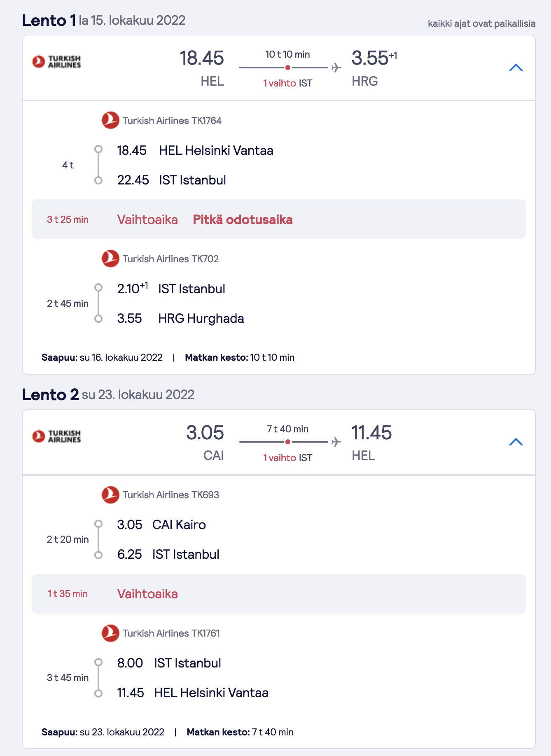Click the '1 vaihto IST' label in Lento 1

(x=287, y=83)
